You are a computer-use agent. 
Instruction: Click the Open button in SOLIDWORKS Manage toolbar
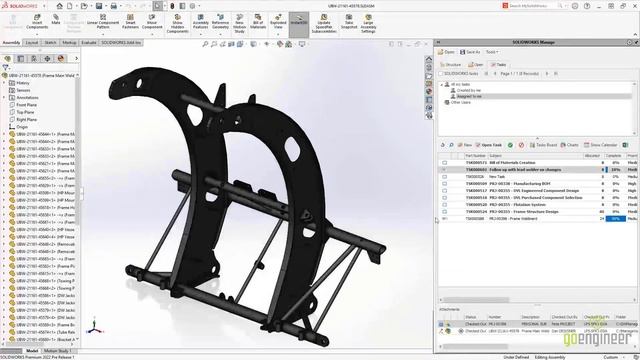(446, 52)
